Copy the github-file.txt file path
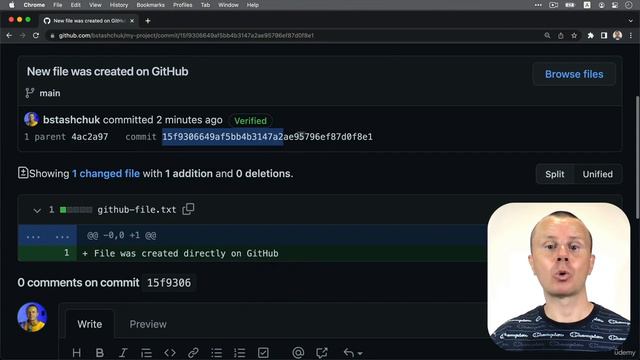The width and height of the screenshot is (640, 360). tap(188, 209)
